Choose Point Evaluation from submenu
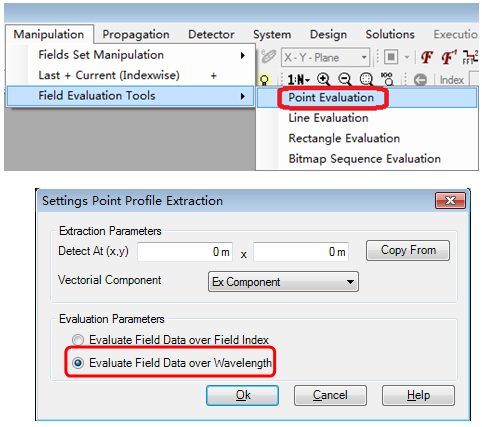Viewport: 482px width, 427px height. click(331, 98)
